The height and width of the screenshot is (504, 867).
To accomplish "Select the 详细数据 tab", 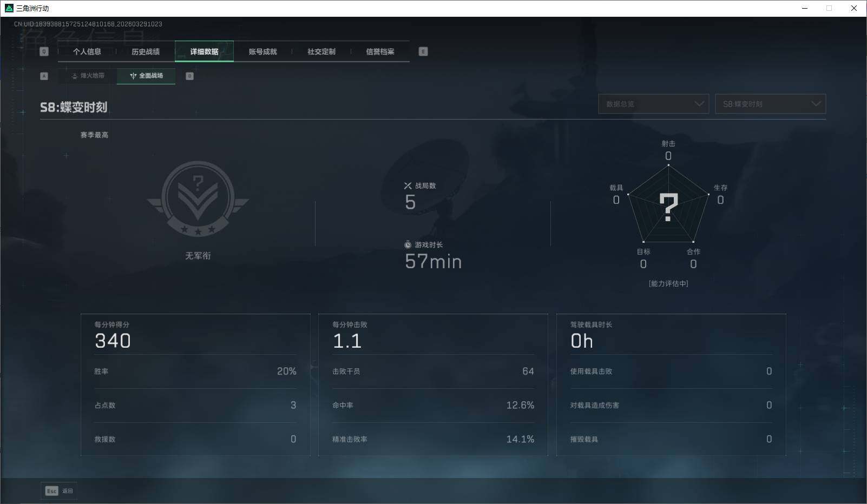I will 204,51.
